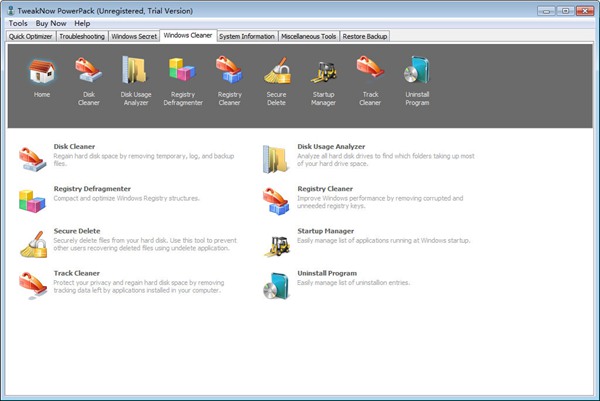Click Startup Manager forklift list icon
Viewport: 600px width, 401px height.
277,246
